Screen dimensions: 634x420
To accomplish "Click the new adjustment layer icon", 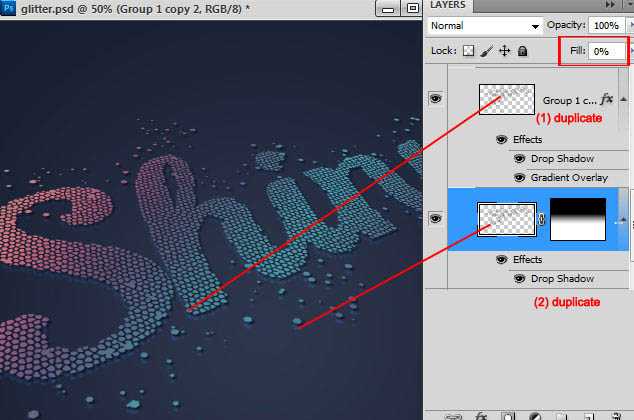I will pyautogui.click(x=535, y=416).
